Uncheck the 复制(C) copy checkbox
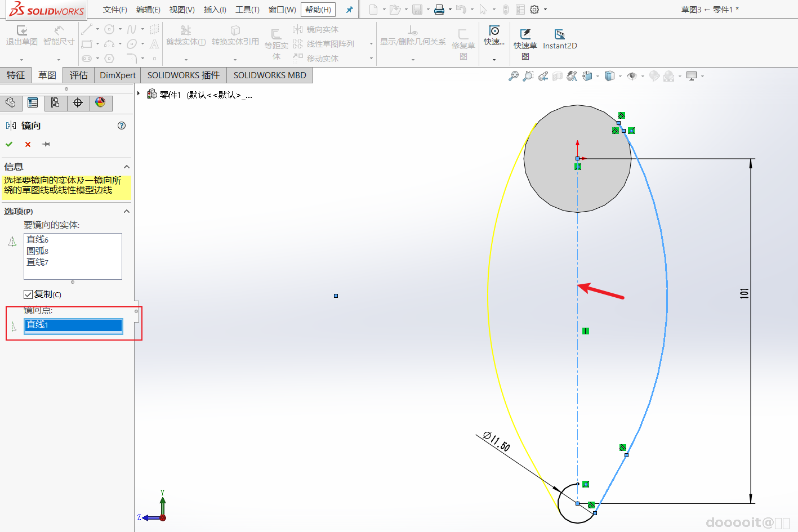 click(x=28, y=294)
